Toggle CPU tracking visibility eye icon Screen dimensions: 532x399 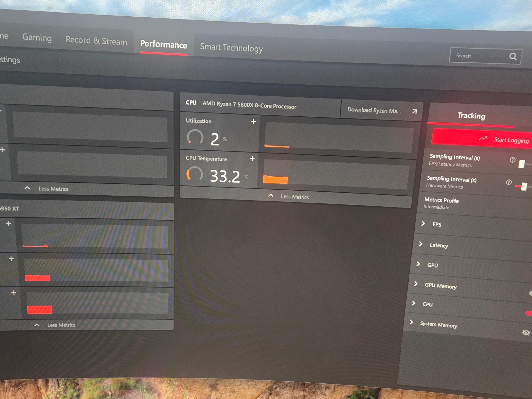click(x=528, y=313)
